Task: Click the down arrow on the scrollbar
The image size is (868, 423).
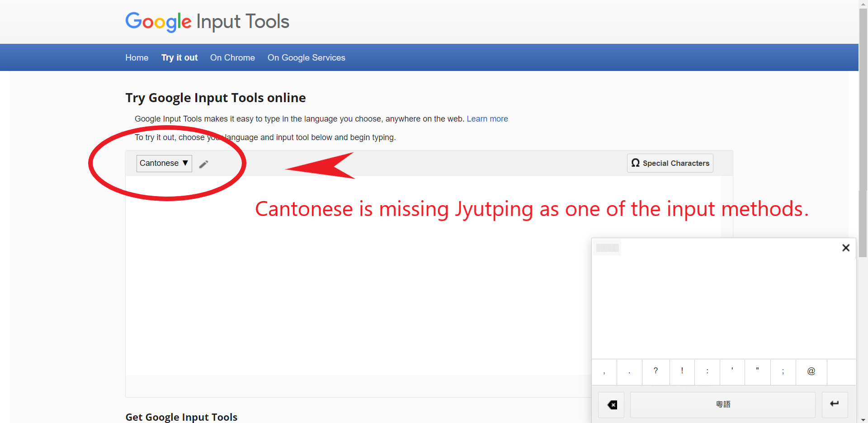Action: click(x=863, y=419)
